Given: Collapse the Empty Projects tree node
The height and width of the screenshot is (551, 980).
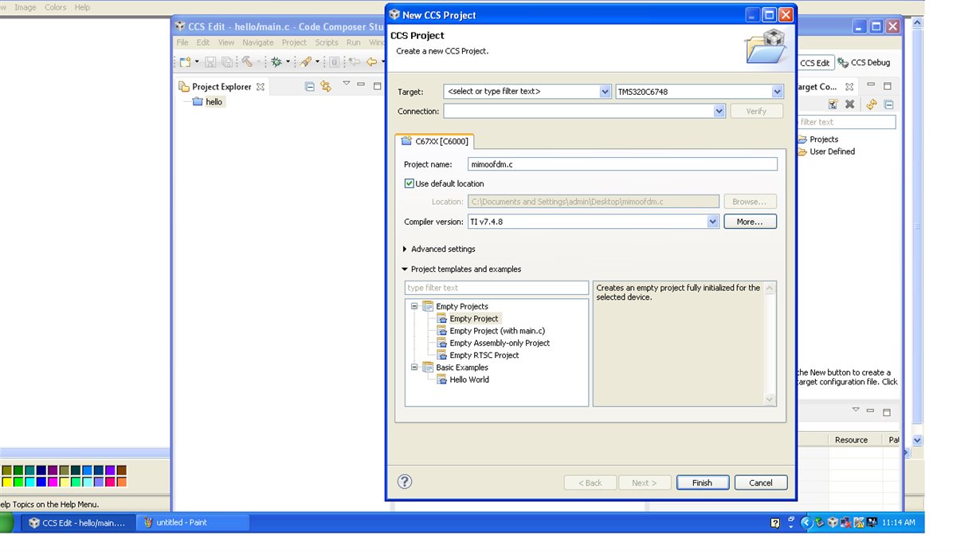Looking at the screenshot, I should (x=414, y=306).
